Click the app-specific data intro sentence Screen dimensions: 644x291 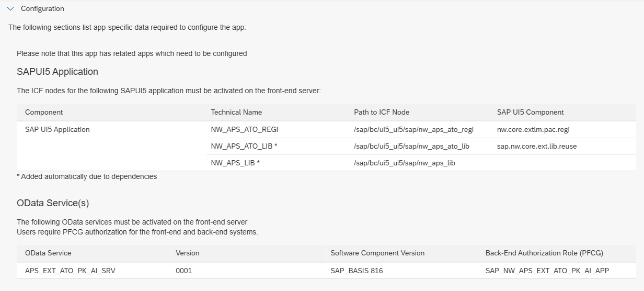tap(127, 27)
